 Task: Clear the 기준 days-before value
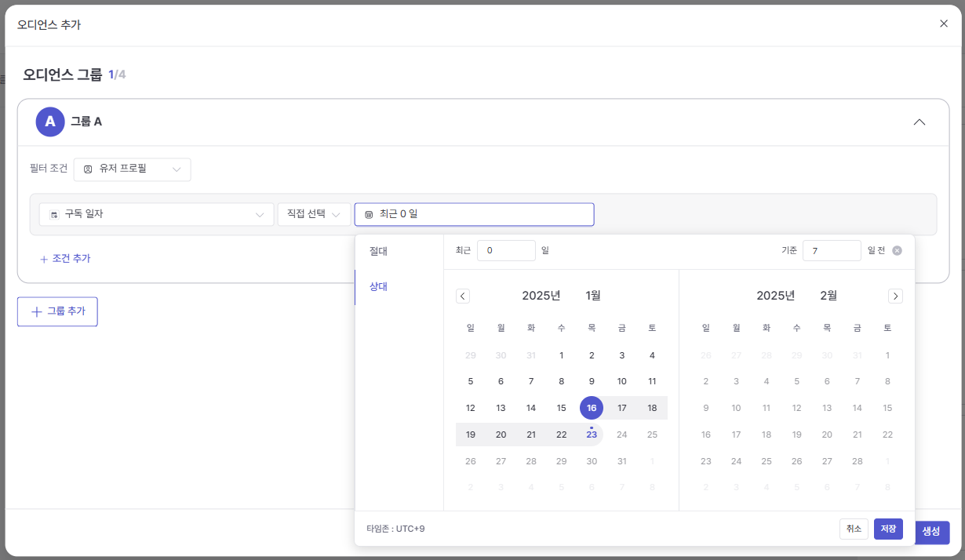[x=898, y=250]
